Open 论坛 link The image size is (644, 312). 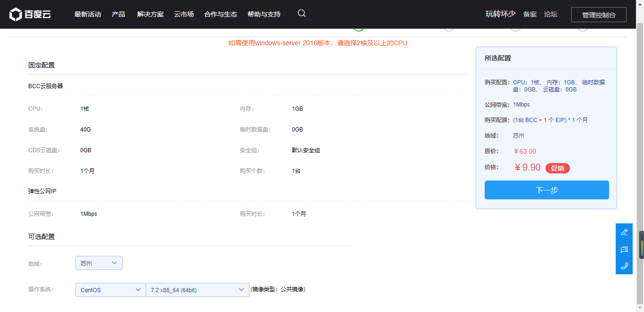pos(551,14)
